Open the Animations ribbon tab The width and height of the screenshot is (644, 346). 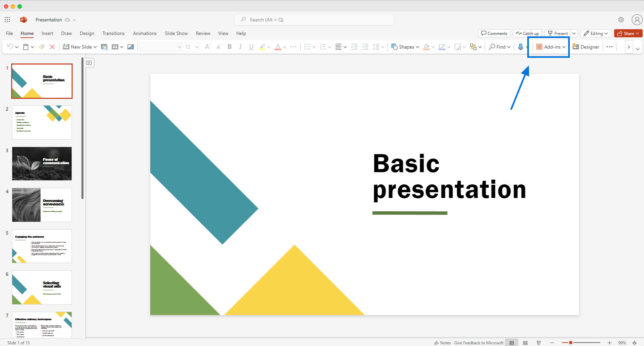click(145, 33)
